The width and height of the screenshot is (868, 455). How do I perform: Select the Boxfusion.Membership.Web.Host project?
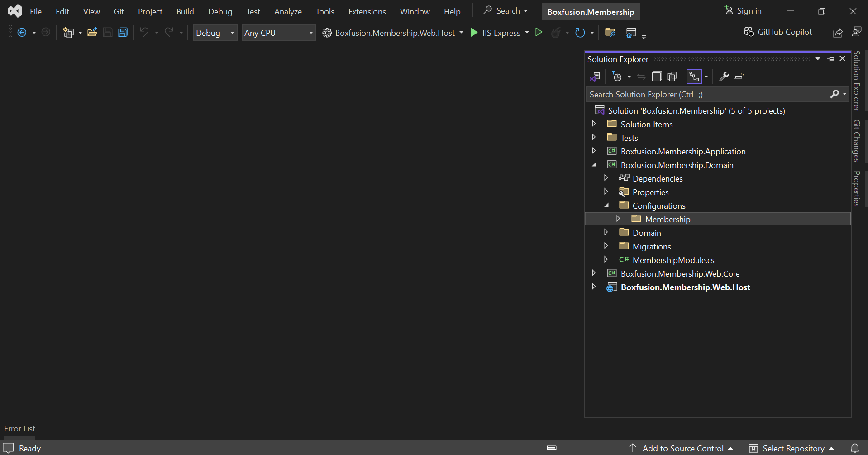point(685,287)
